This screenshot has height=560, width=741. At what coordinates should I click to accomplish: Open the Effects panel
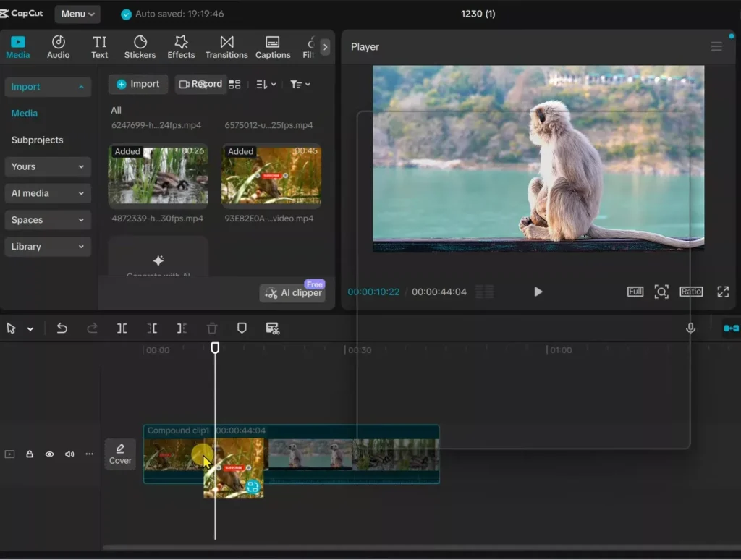point(181,45)
